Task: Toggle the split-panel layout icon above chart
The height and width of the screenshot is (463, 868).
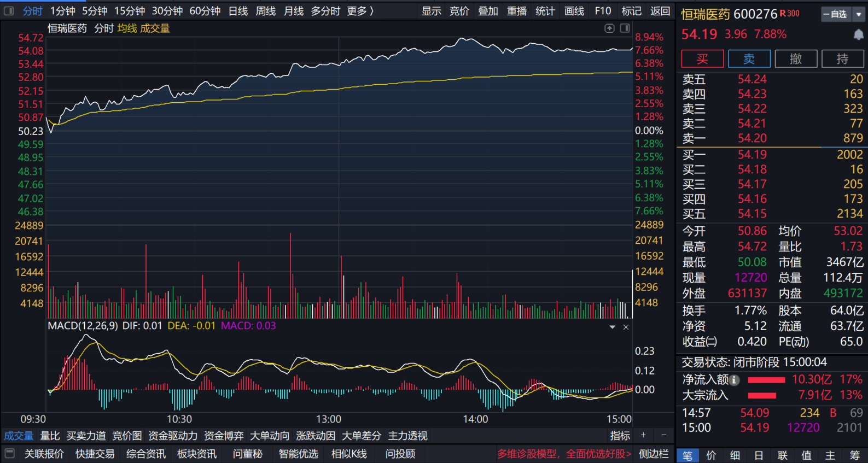Action: click(625, 28)
